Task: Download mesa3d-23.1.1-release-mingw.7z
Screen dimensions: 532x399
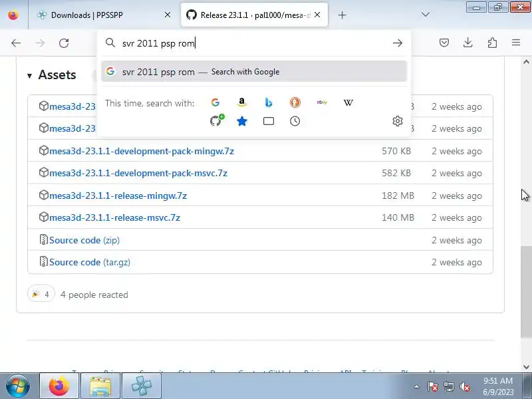Action: click(118, 196)
